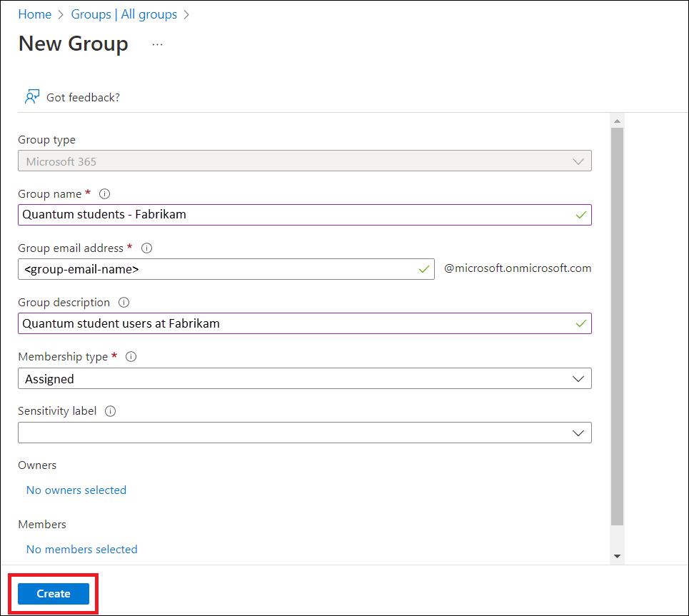The width and height of the screenshot is (689, 616).
Task: Click the green checkmark in Group description field
Action: coord(580,323)
